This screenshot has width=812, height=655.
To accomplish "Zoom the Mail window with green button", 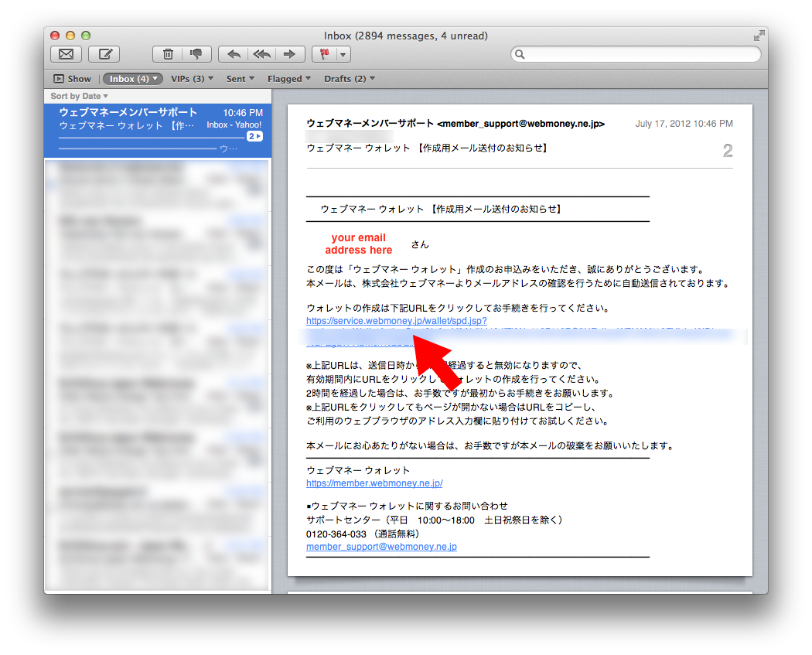I will (86, 36).
